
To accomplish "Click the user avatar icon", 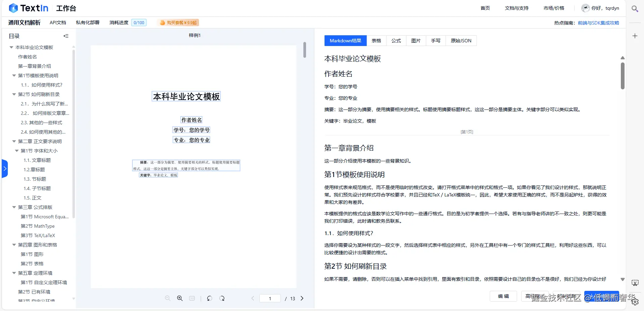I will click(586, 8).
